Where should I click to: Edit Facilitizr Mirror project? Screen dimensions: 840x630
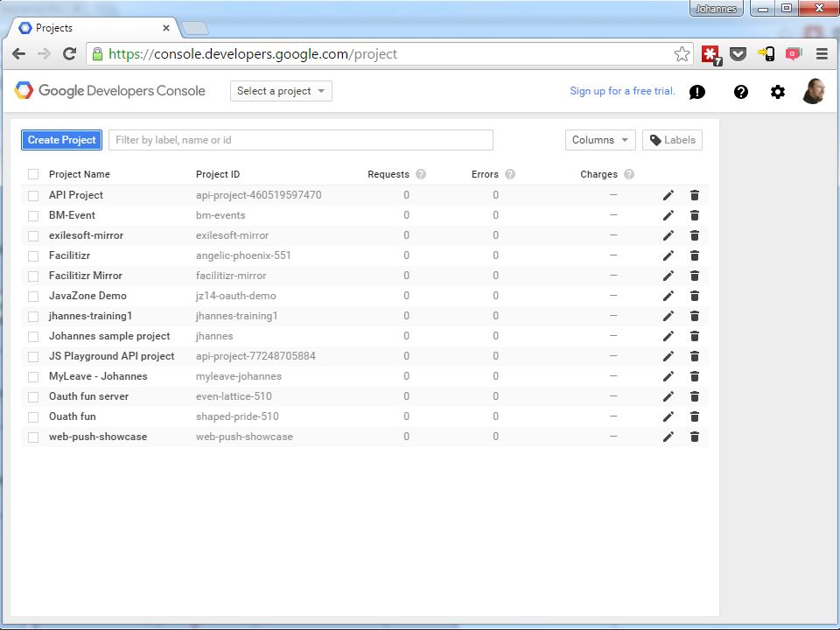pyautogui.click(x=668, y=276)
